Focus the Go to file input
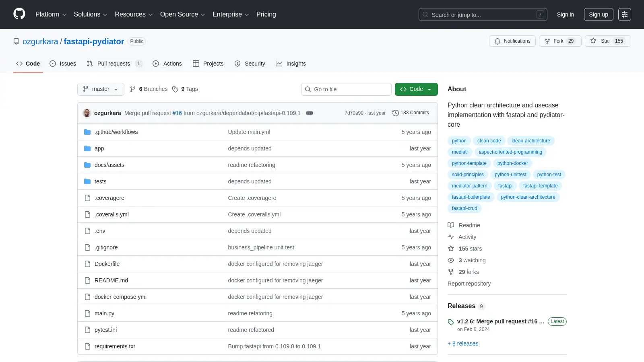This screenshot has height=362, width=644. (x=346, y=89)
